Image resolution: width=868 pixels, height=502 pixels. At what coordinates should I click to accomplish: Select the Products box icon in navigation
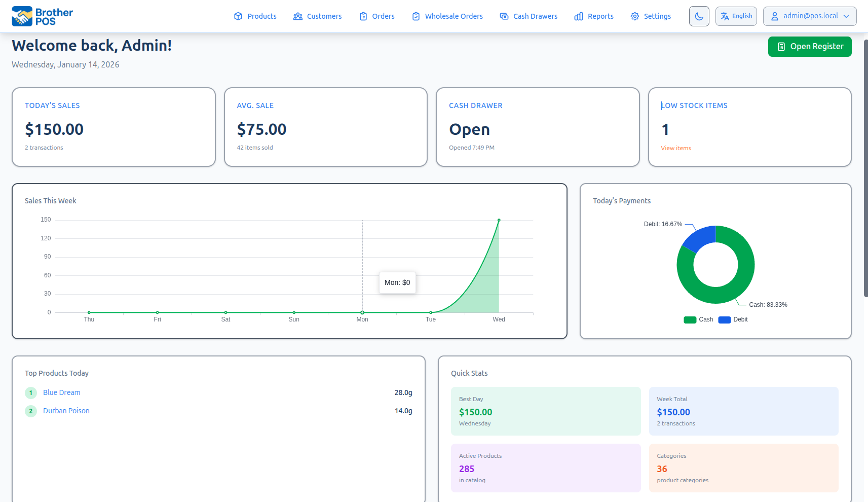[x=238, y=16]
